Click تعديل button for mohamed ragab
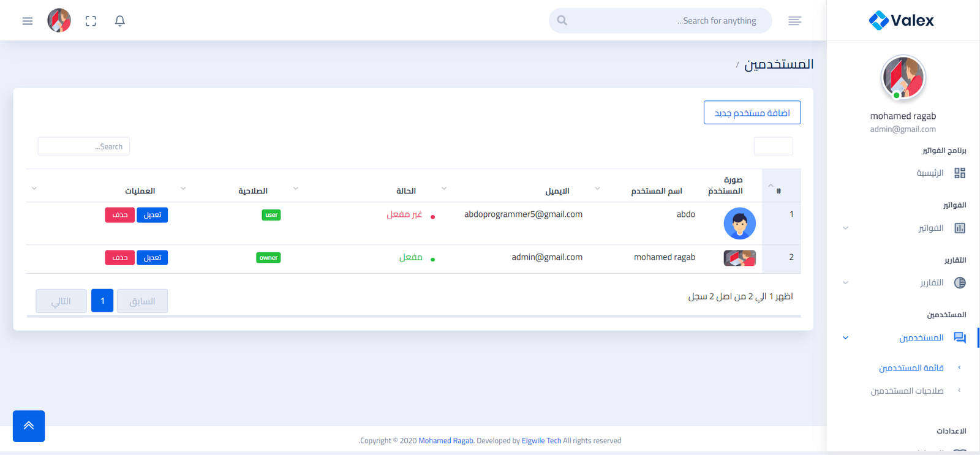The image size is (980, 455). pyautogui.click(x=152, y=258)
